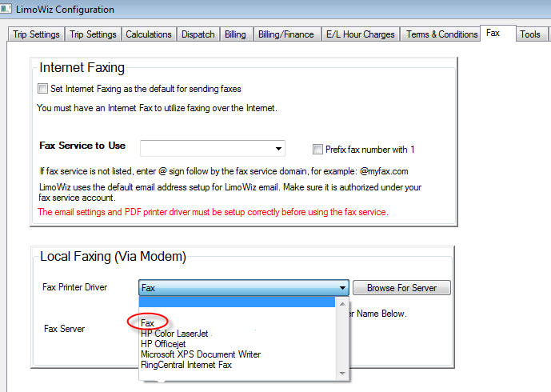Select Microsoft XPS Document Writer
551x392 pixels.
(x=201, y=354)
